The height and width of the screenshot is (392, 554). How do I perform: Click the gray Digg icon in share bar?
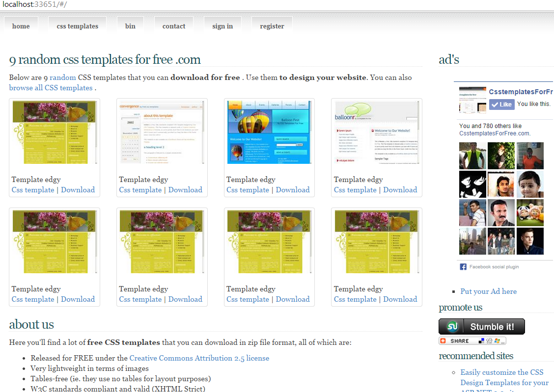pyautogui.click(x=489, y=341)
